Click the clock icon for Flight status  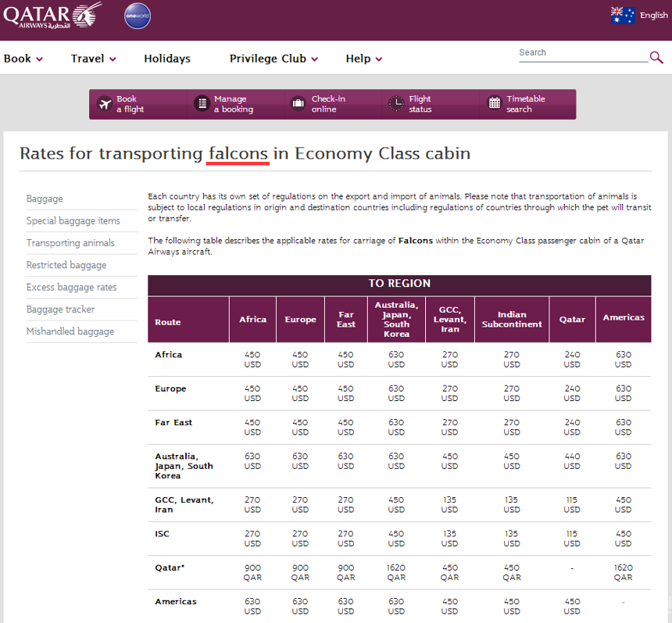(x=396, y=104)
